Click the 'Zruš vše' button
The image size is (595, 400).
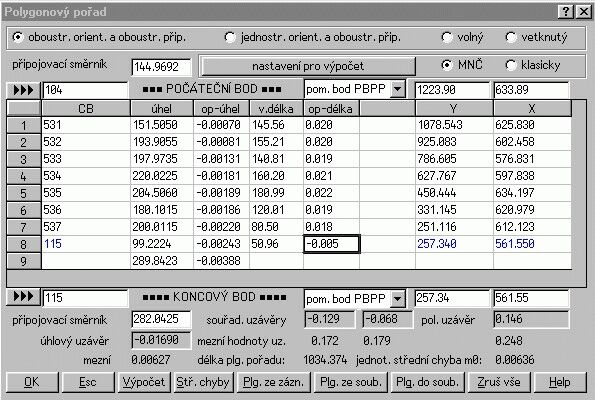[x=499, y=382]
